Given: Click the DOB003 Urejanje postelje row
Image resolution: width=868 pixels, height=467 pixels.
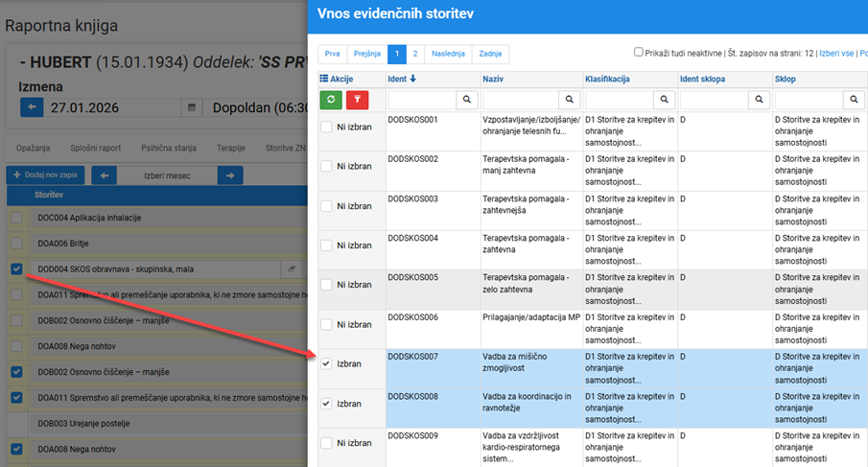Looking at the screenshot, I should coord(169,423).
